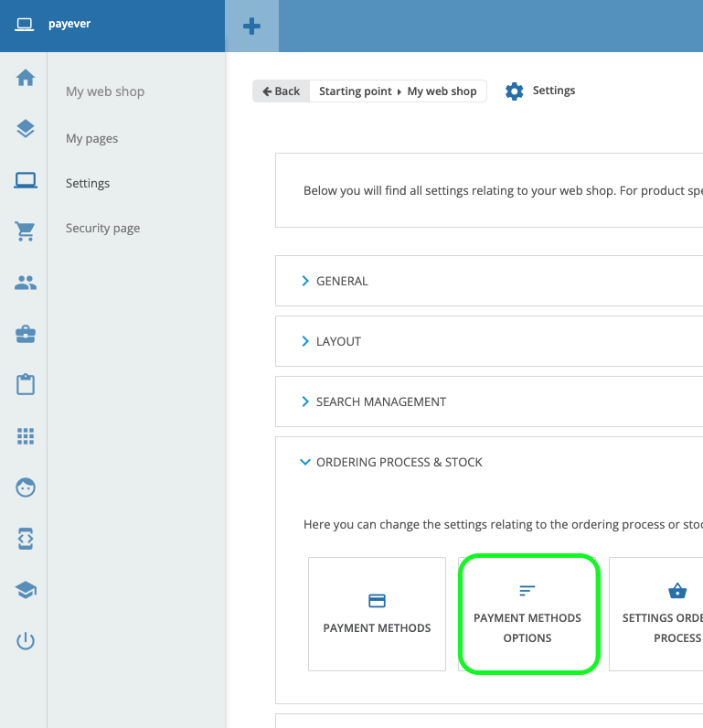Open the apps grid sidebar icon
Screen dimensions: 703x728
(26, 436)
